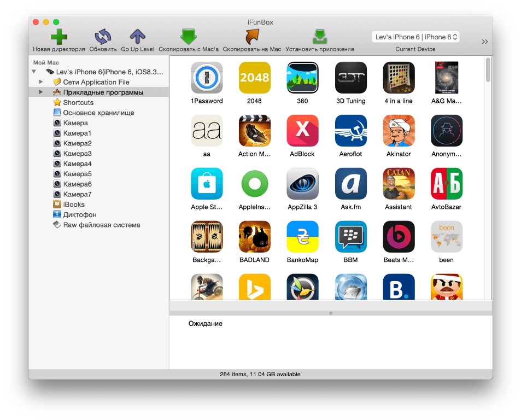The image size is (521, 420).
Task: Select the AppZilla 3 app icon
Action: [302, 183]
